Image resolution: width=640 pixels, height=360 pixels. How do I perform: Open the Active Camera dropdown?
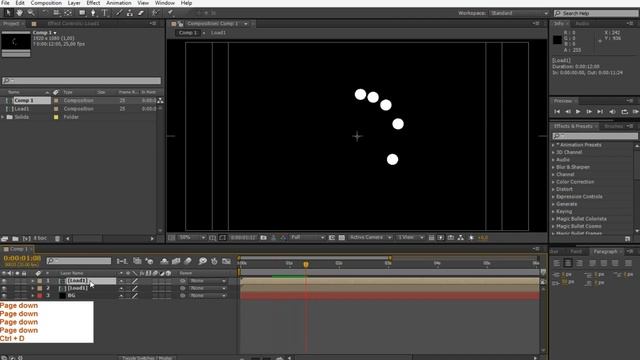coord(371,238)
